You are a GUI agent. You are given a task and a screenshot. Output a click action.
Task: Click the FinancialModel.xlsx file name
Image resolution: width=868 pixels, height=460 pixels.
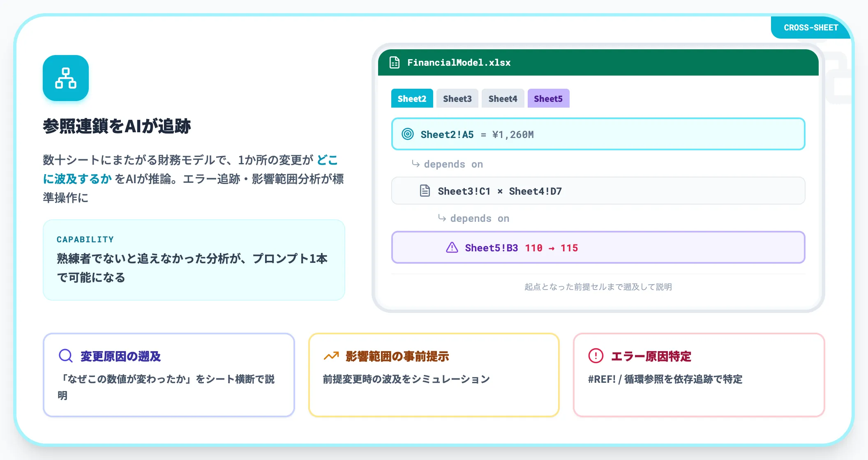(x=459, y=62)
